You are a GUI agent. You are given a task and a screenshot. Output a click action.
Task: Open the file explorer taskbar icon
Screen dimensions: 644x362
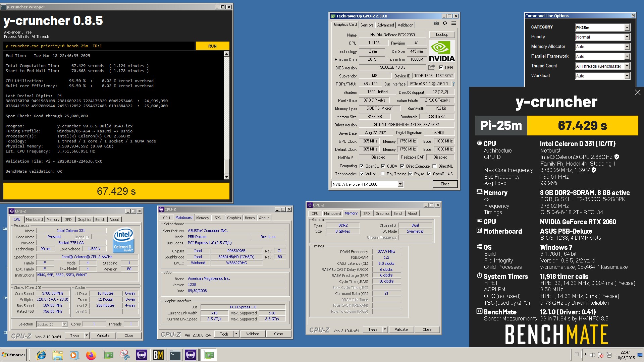pyautogui.click(x=58, y=355)
